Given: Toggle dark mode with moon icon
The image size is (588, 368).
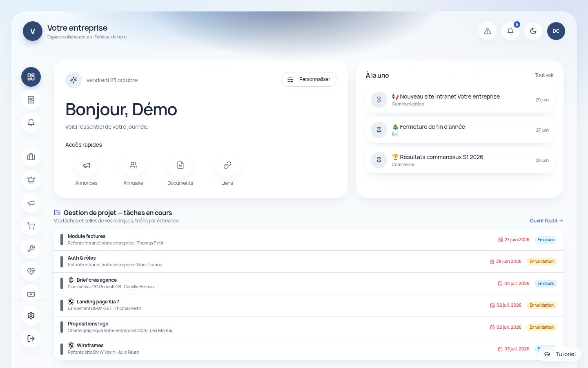Looking at the screenshot, I should coord(533,31).
